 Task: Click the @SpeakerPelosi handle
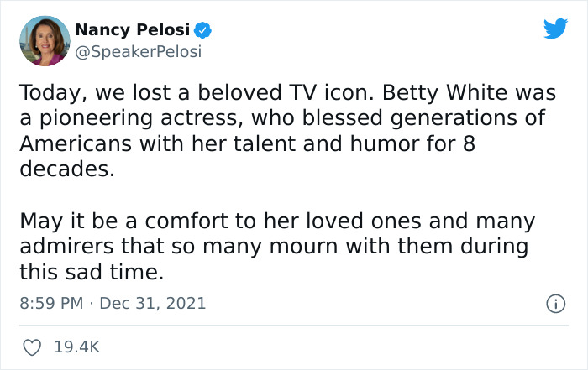pyautogui.click(x=138, y=51)
